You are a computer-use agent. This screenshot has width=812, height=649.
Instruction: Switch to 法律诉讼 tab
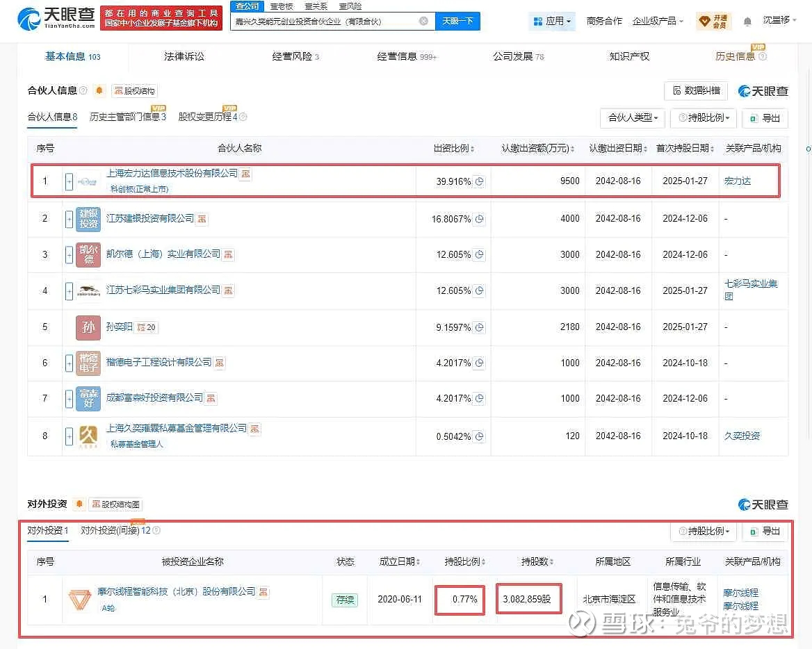184,56
